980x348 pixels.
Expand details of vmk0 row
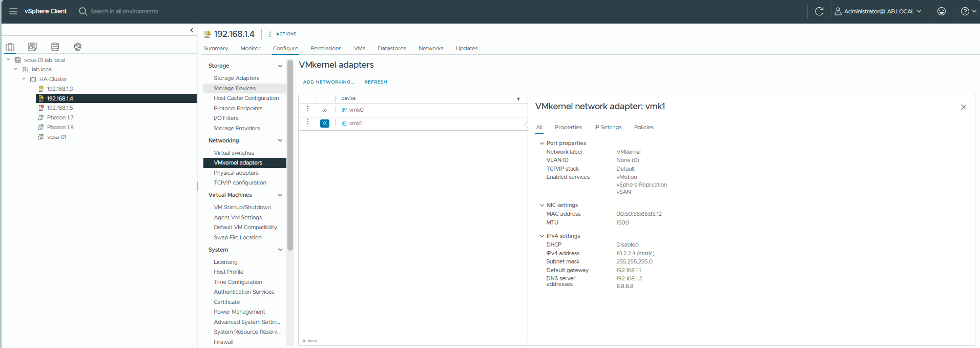[x=324, y=110]
